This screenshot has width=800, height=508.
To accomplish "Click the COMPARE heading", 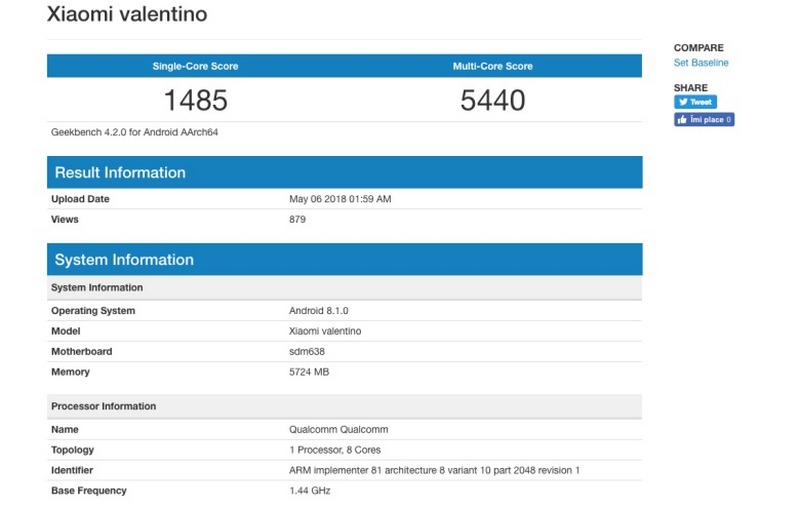I will click(x=698, y=48).
